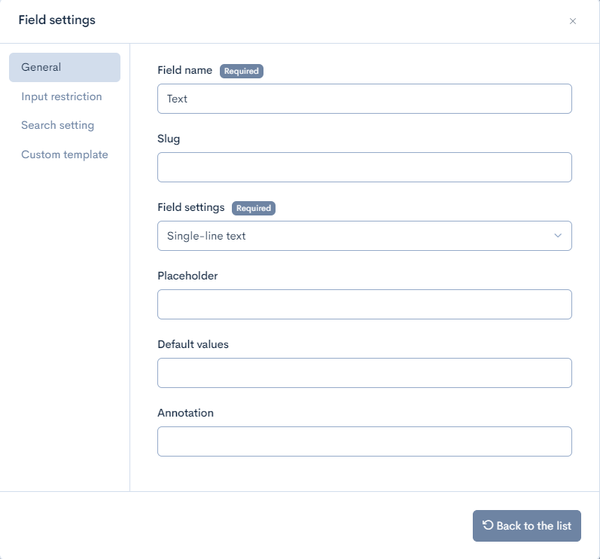The height and width of the screenshot is (559, 600).
Task: Click the Annotation label
Action: tap(186, 413)
